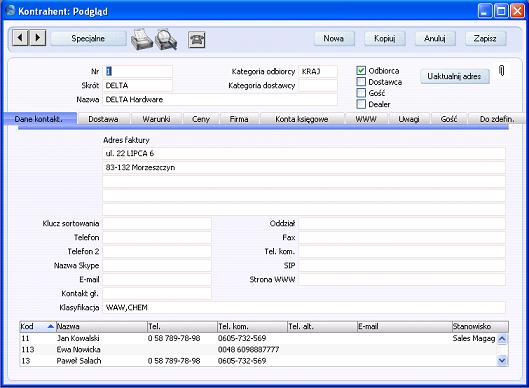The width and height of the screenshot is (529, 388).
Task: Click the Oddział input field
Action: tap(402, 223)
